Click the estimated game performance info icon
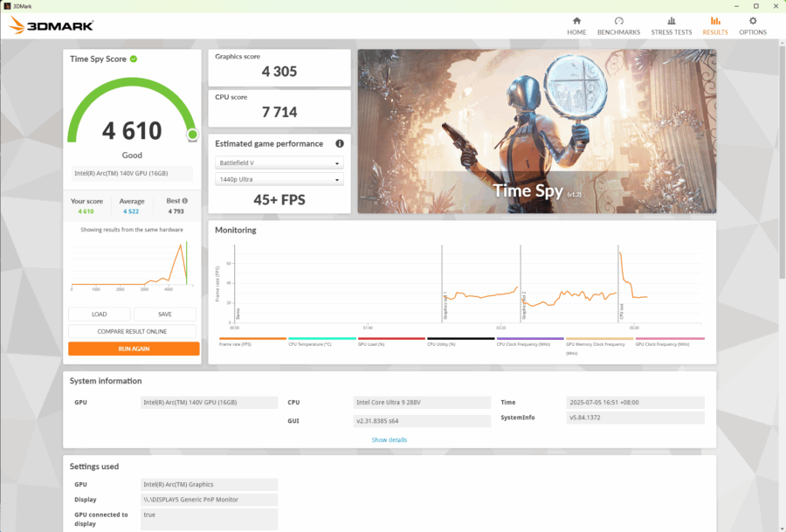 point(340,143)
